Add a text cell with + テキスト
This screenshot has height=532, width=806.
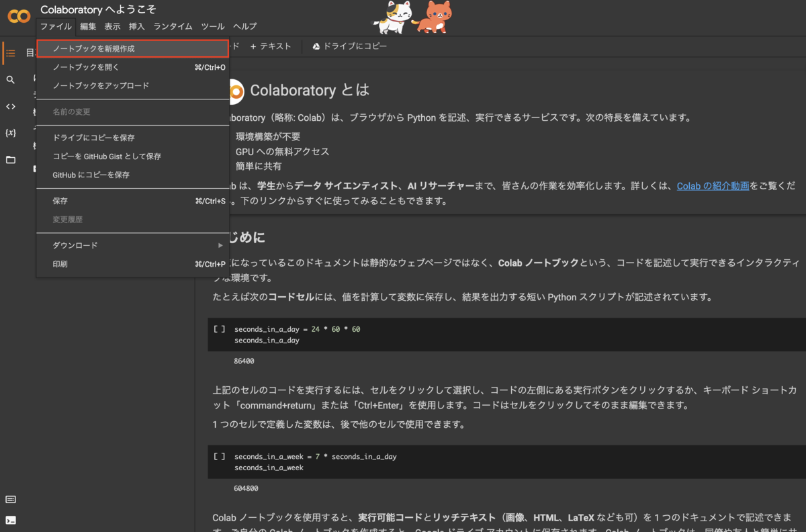click(271, 46)
